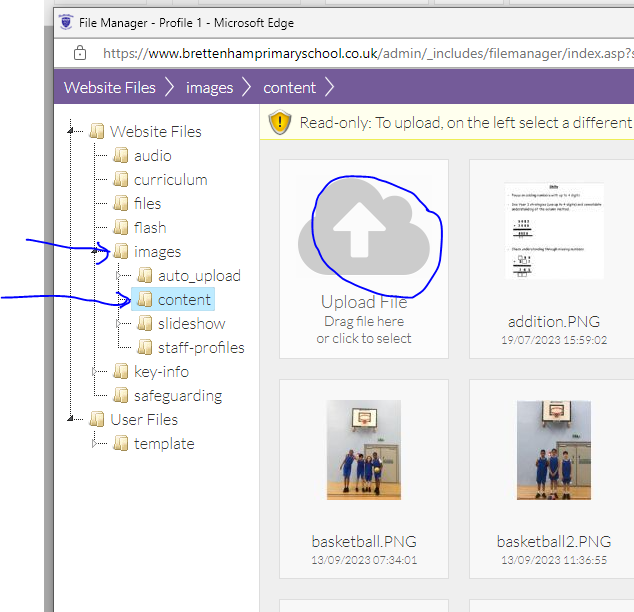
Task: Click the images folder icon
Action: tap(120, 251)
